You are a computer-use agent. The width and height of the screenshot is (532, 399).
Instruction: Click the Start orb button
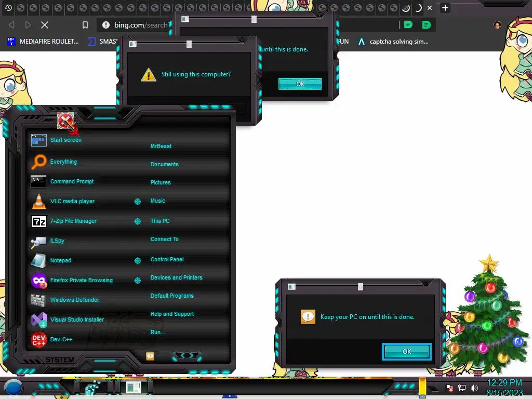13,388
